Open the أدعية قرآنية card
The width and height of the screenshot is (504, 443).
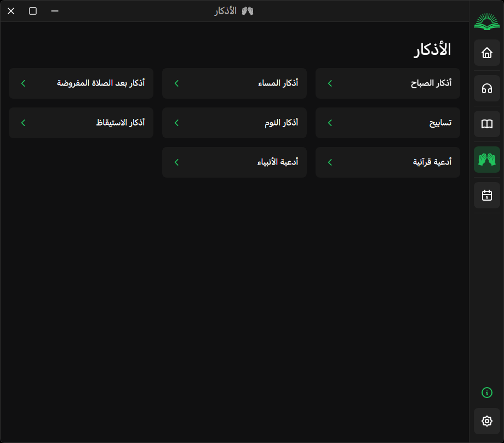click(387, 162)
